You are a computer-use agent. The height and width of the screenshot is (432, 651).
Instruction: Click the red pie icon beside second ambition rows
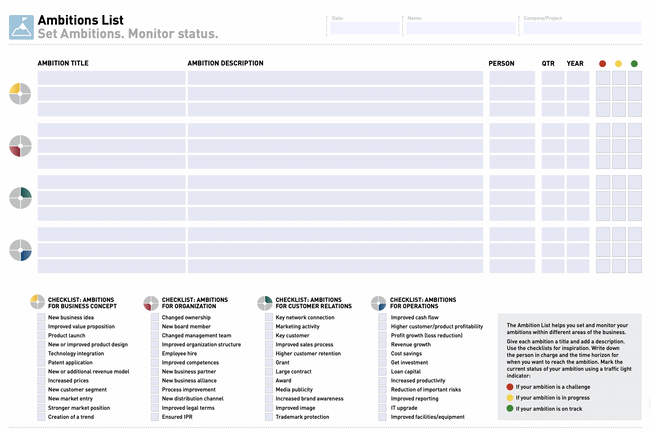[x=20, y=146]
